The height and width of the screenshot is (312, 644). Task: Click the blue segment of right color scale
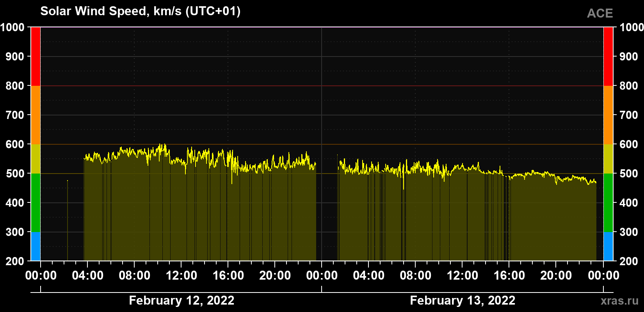click(x=608, y=246)
